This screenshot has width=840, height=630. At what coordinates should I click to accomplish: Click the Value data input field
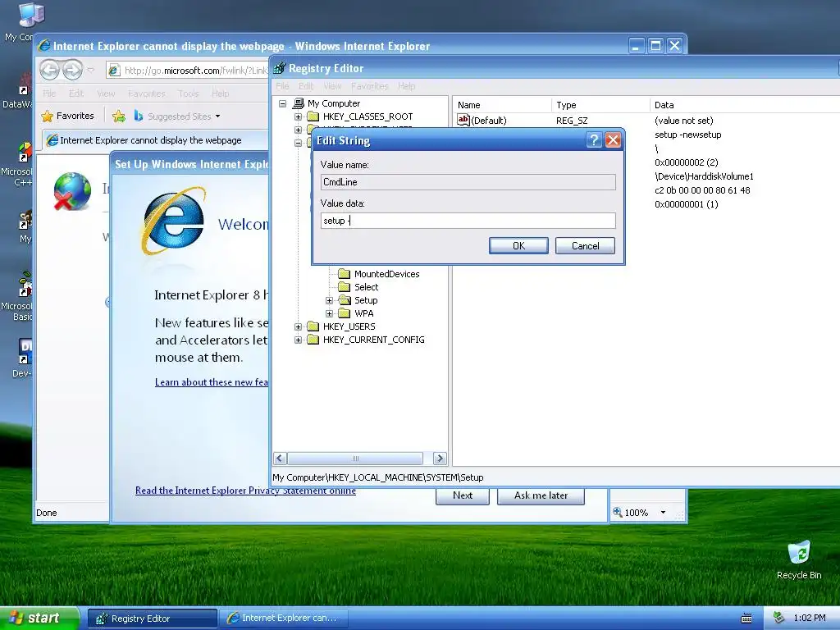pyautogui.click(x=468, y=221)
